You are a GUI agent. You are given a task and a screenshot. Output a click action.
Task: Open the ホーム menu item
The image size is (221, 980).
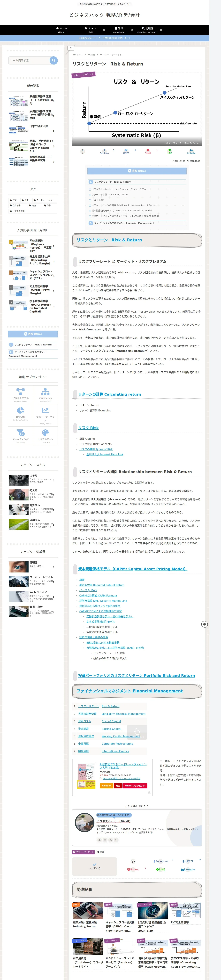pyautogui.click(x=61, y=30)
